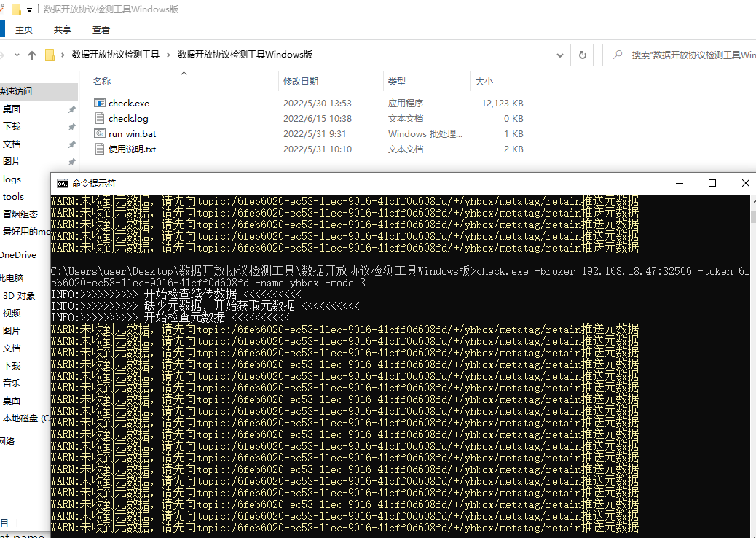Navigate up one folder level

click(31, 55)
